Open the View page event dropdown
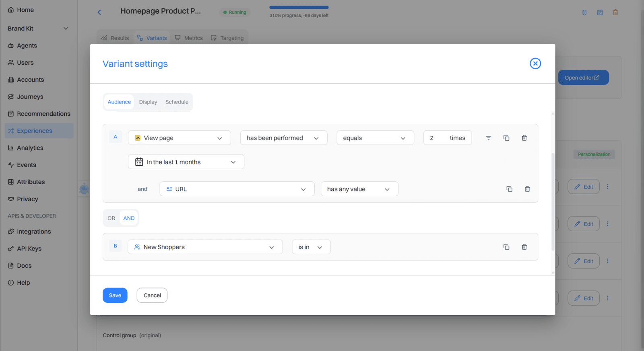This screenshot has height=351, width=644. 179,138
